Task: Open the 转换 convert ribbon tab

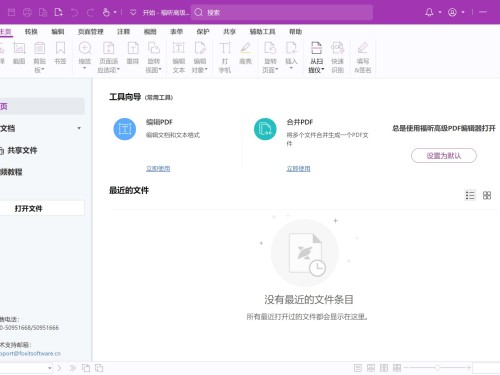Action: coord(31,32)
